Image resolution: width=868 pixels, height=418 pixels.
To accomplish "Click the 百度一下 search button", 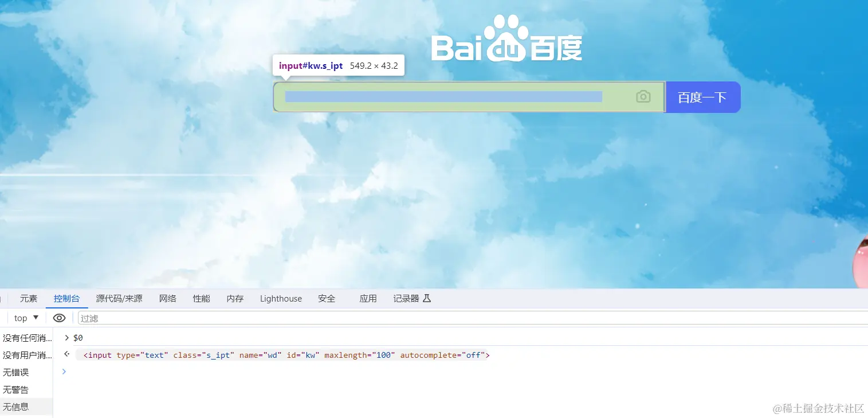I will 702,97.
